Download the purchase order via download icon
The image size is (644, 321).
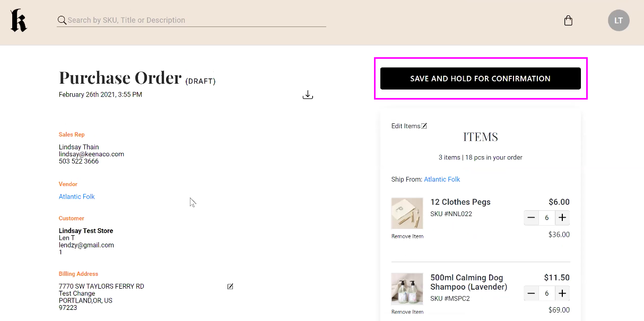tap(308, 94)
